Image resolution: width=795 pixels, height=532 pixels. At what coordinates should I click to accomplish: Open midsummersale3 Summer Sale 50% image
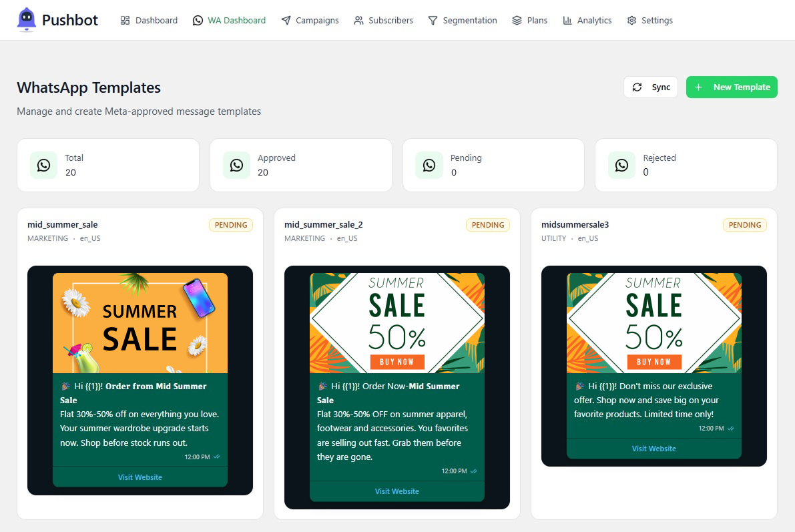coord(654,323)
